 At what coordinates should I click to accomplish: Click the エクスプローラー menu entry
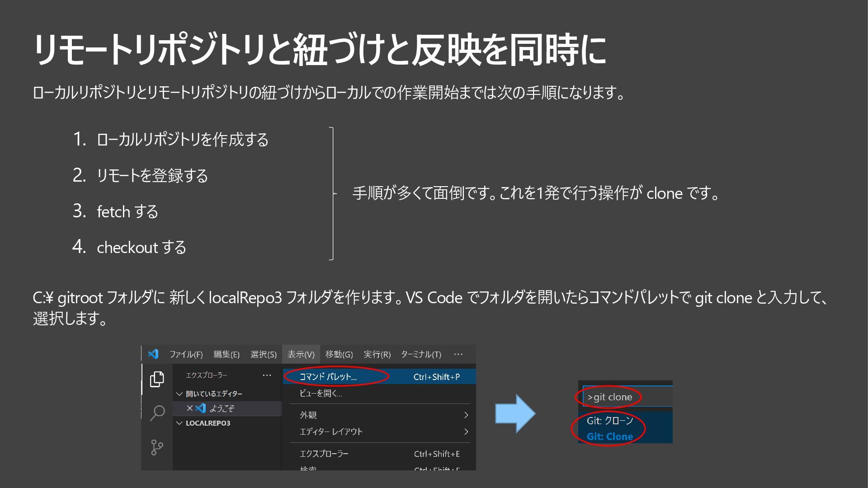click(324, 454)
